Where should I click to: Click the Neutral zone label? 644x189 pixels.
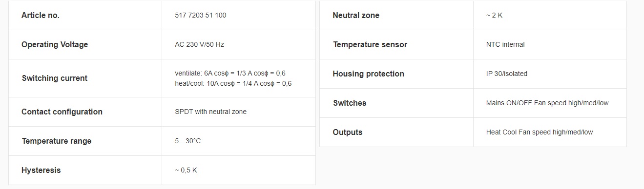pyautogui.click(x=356, y=15)
